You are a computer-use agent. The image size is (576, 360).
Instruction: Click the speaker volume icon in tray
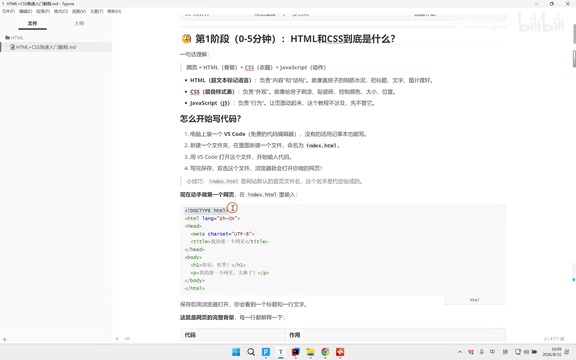tap(526, 352)
